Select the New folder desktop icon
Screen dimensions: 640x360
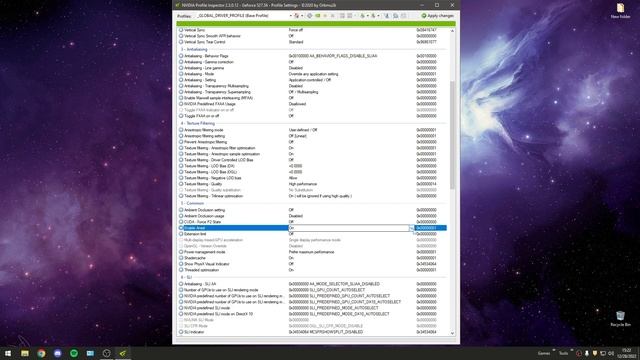tap(620, 11)
